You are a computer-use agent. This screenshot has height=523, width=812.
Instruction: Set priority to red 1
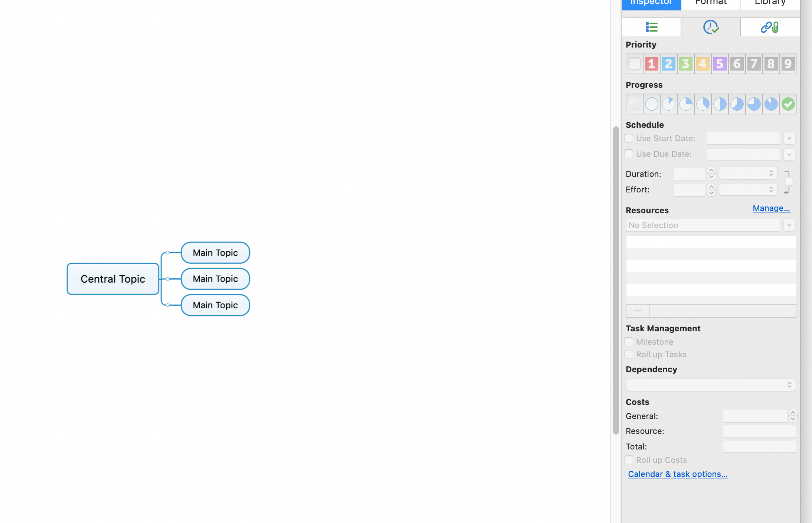point(651,64)
